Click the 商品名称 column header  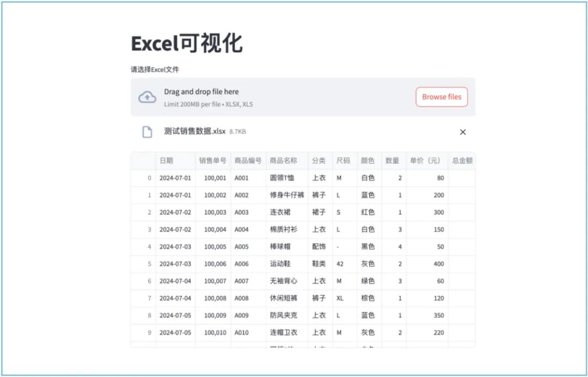(287, 161)
